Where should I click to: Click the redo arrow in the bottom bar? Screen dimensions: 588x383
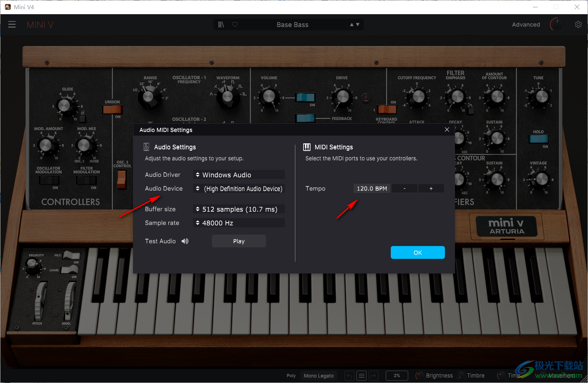pyautogui.click(x=373, y=375)
